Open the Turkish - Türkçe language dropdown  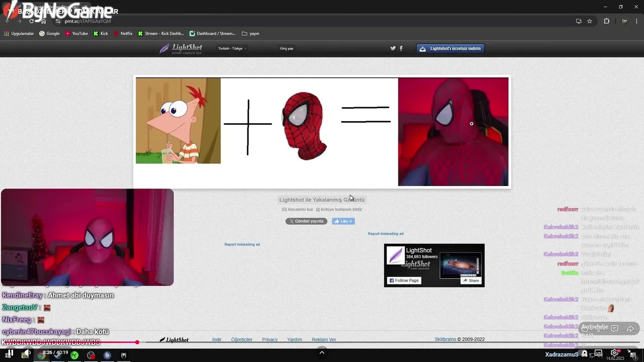pos(232,49)
